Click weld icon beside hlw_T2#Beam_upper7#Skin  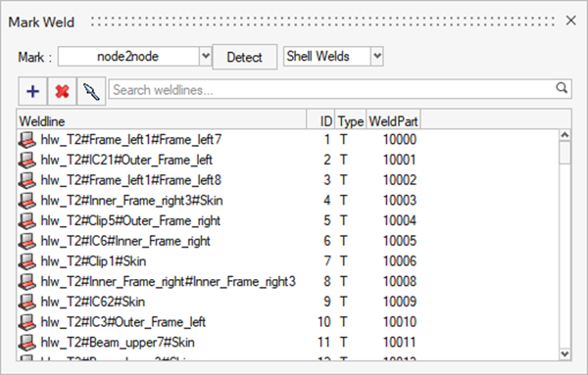pyautogui.click(x=26, y=343)
